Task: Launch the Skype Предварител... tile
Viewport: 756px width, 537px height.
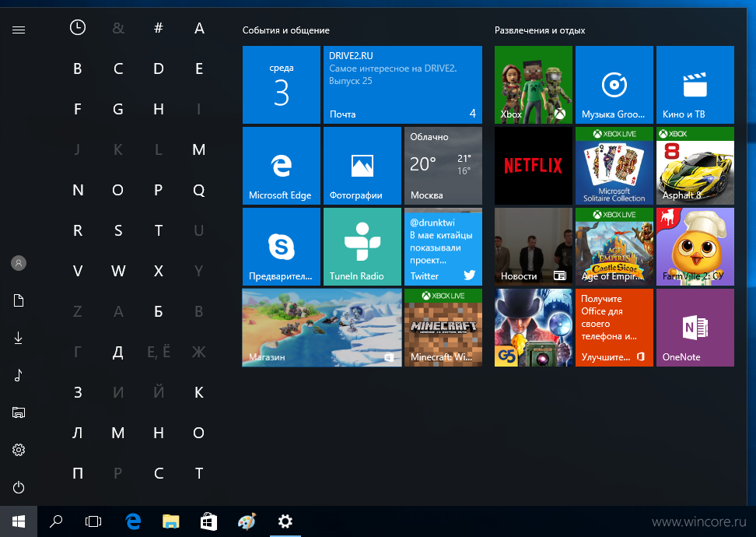Action: [x=281, y=247]
